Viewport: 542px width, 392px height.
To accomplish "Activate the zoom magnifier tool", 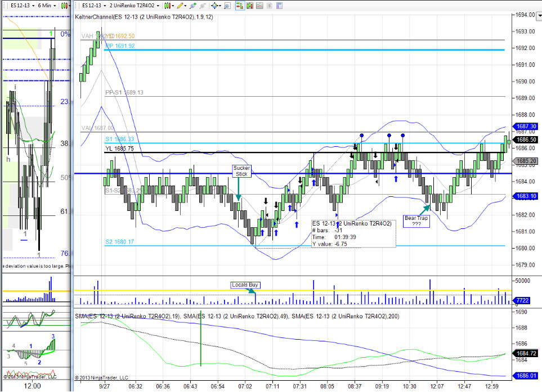I will [x=227, y=6].
